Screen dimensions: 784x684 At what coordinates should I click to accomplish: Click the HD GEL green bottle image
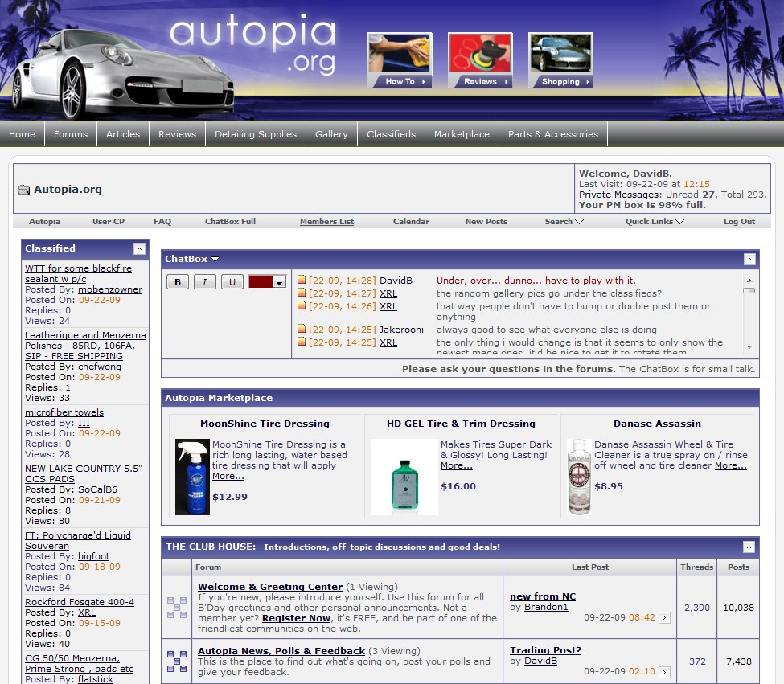pos(404,477)
